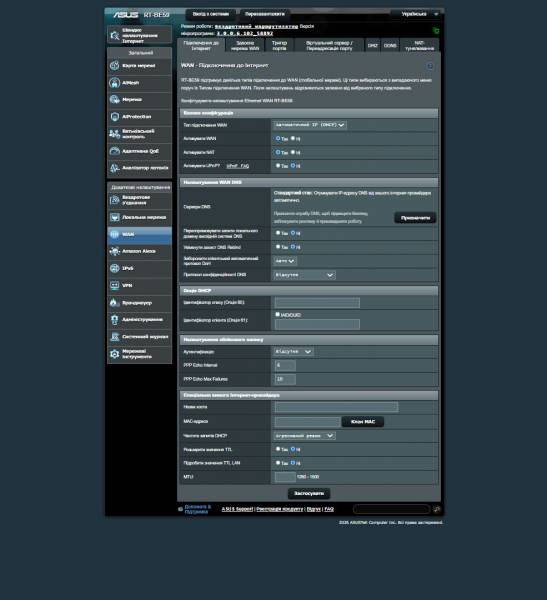Image resolution: width=547 pixels, height=600 pixels.
Task: Open the AiProtection shield icon
Action: [x=114, y=117]
